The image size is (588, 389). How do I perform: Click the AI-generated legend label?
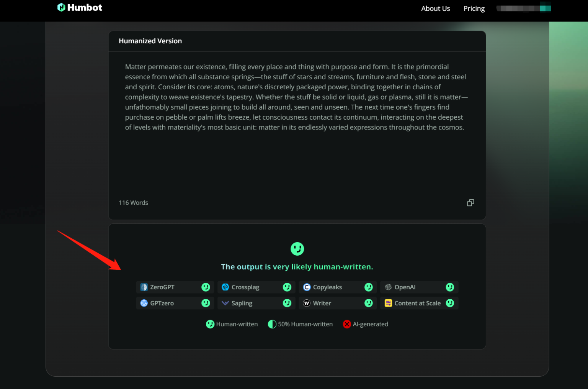coord(371,324)
